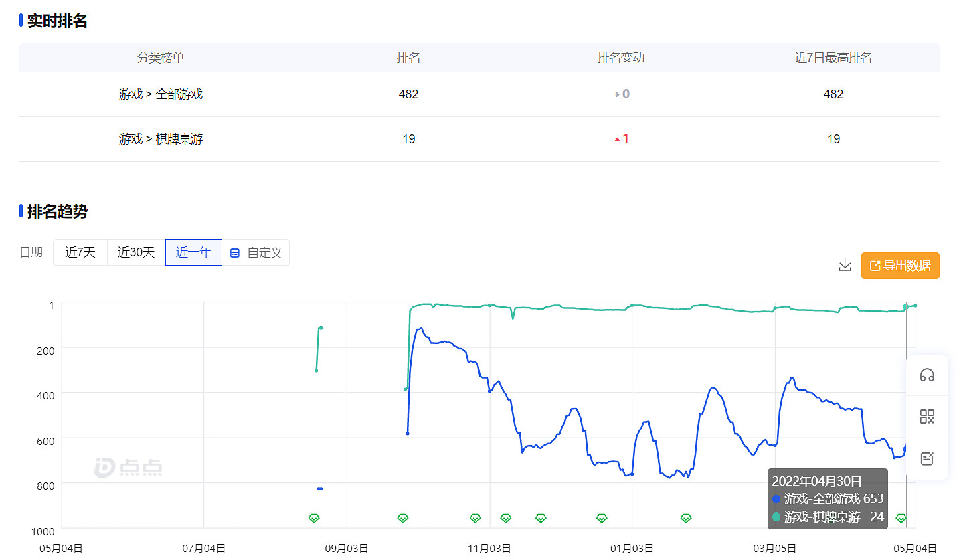957x560 pixels.
Task: Click the 游戏 > 全部游戏 category row
Action: 161,94
